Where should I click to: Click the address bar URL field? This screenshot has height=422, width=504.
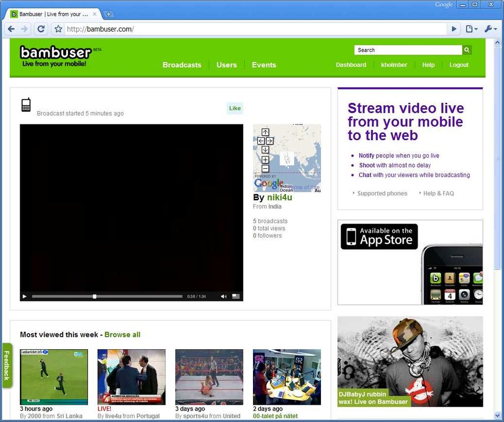[x=255, y=29]
